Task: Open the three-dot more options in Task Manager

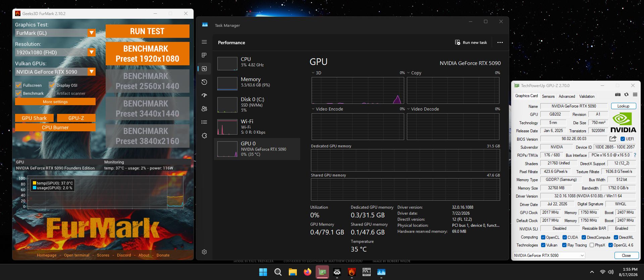Action: tap(500, 43)
